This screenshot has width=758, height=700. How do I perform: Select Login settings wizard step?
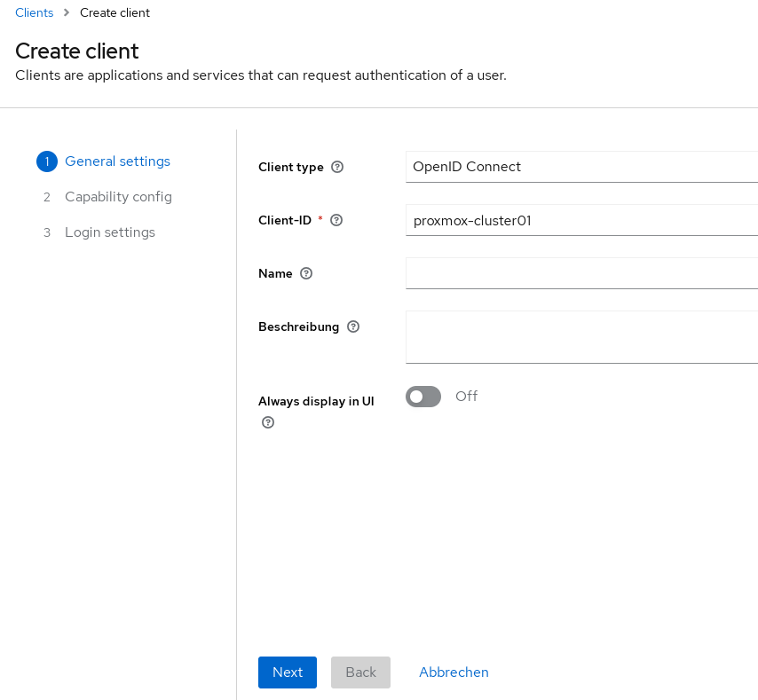(109, 232)
